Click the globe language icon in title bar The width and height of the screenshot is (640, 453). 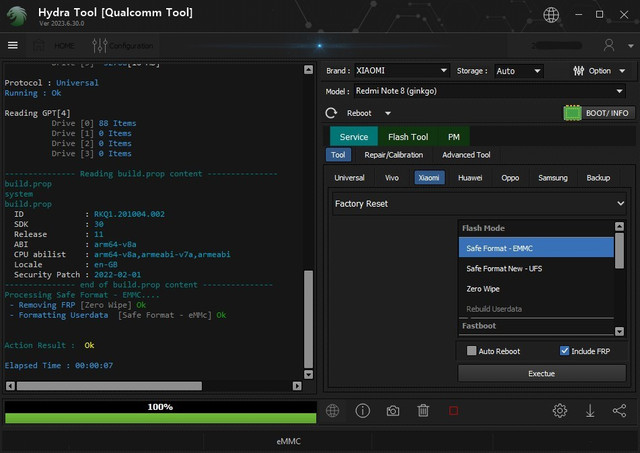551,15
